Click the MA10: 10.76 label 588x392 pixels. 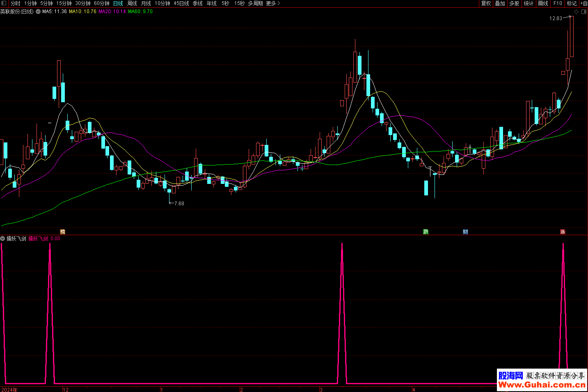point(82,11)
